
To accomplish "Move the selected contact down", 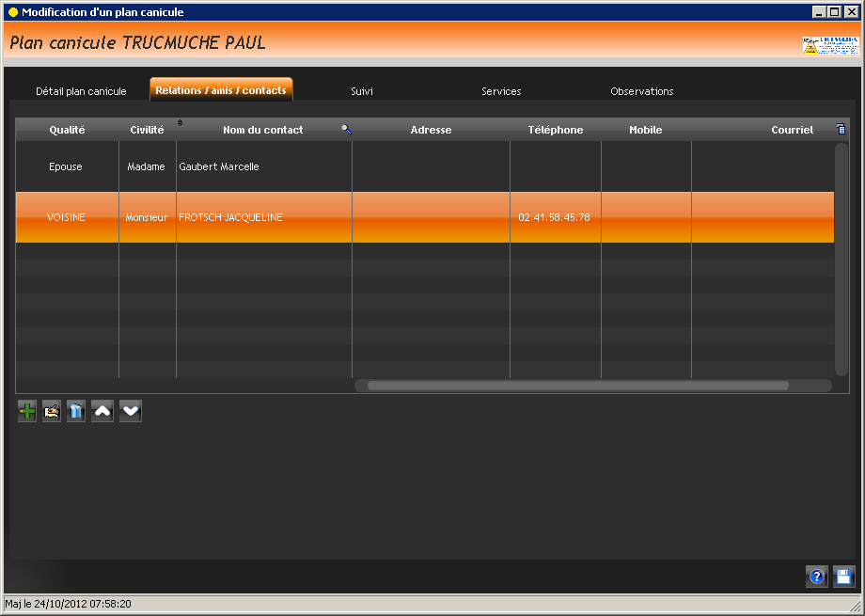I will pos(131,411).
